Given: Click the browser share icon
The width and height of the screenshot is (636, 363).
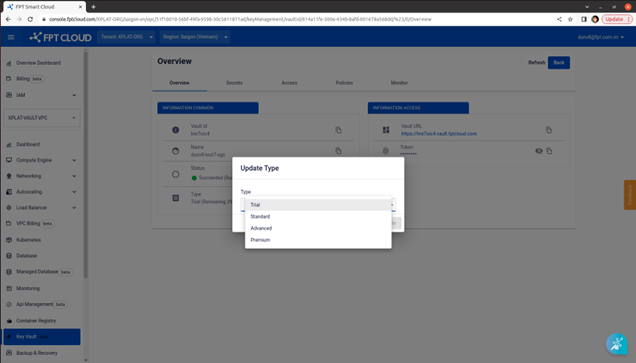Looking at the screenshot, I should (559, 19).
